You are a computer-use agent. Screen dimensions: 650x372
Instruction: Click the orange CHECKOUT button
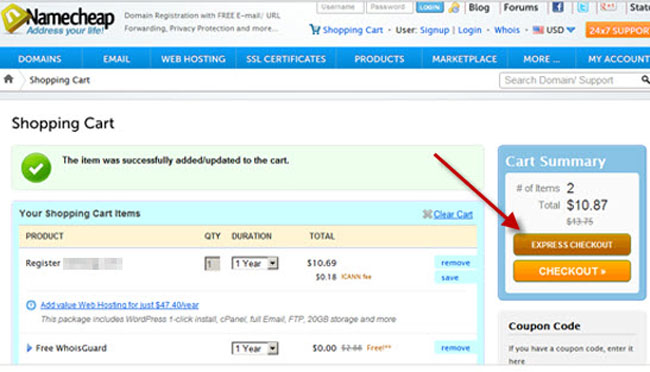coord(572,271)
